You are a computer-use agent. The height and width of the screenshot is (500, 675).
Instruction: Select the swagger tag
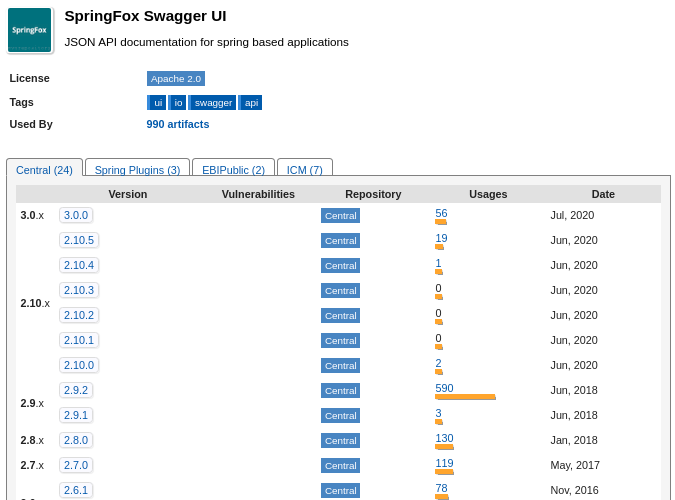[213, 103]
